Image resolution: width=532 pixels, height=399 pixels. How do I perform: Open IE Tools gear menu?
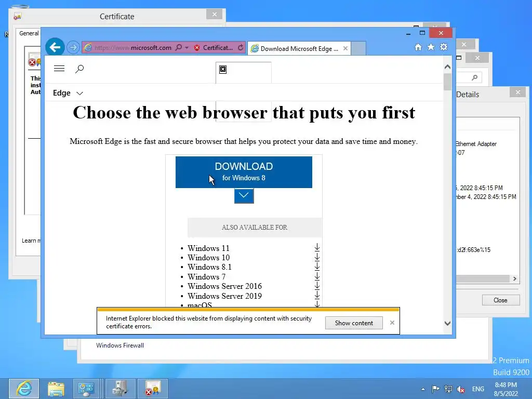[444, 47]
